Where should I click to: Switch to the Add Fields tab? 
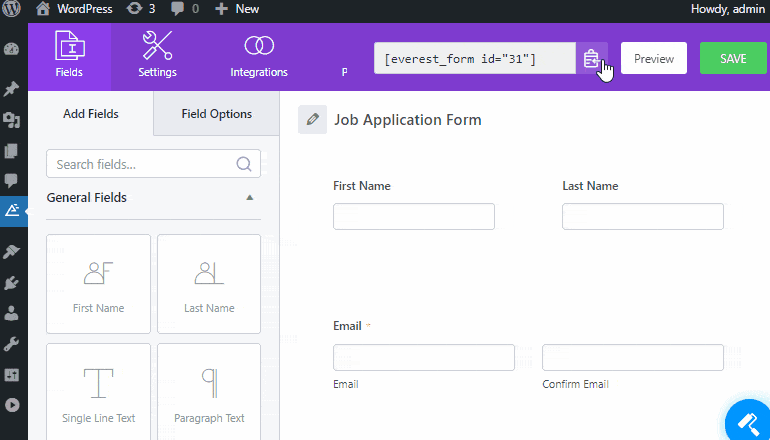pyautogui.click(x=91, y=114)
